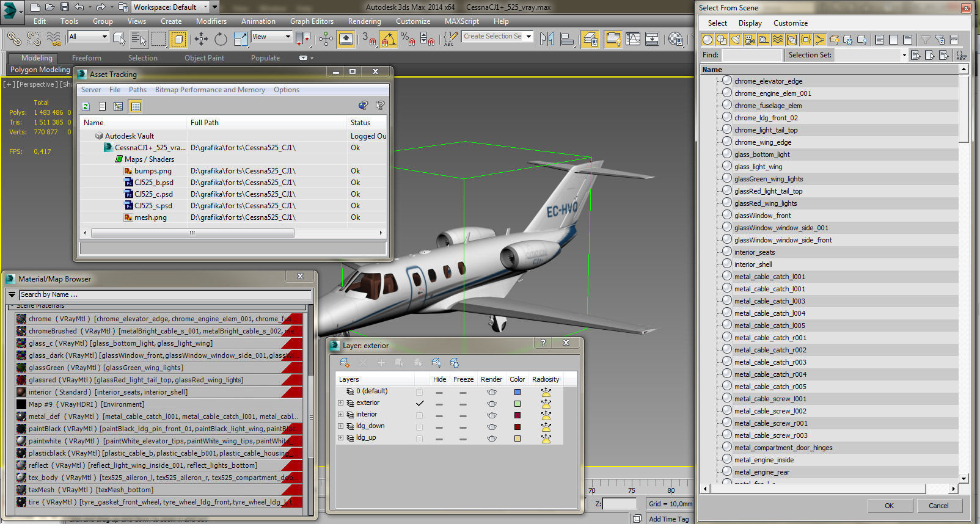This screenshot has height=524, width=980.
Task: Open Display menu in Select From Scene
Action: pos(750,23)
